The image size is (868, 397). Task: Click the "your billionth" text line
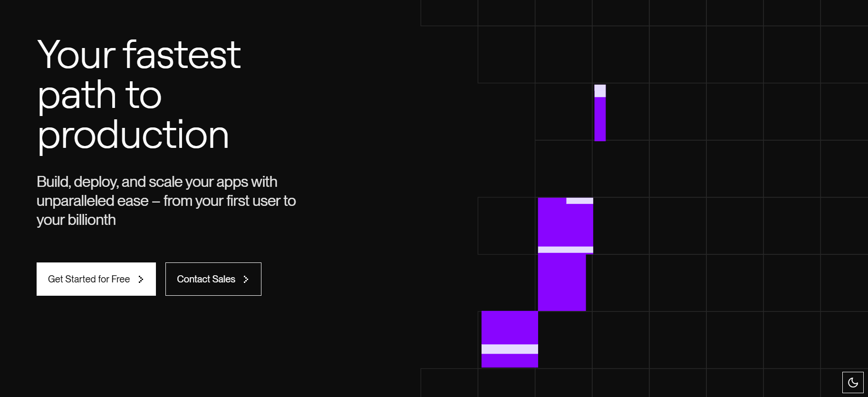(76, 220)
